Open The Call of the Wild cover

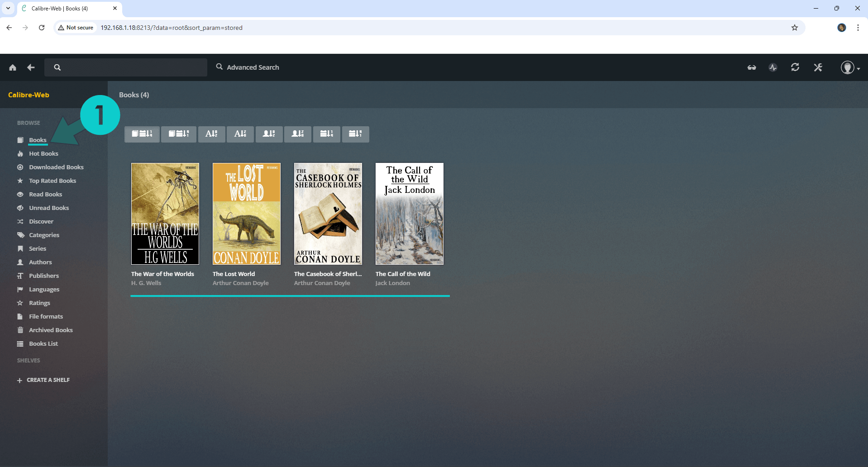[410, 214]
